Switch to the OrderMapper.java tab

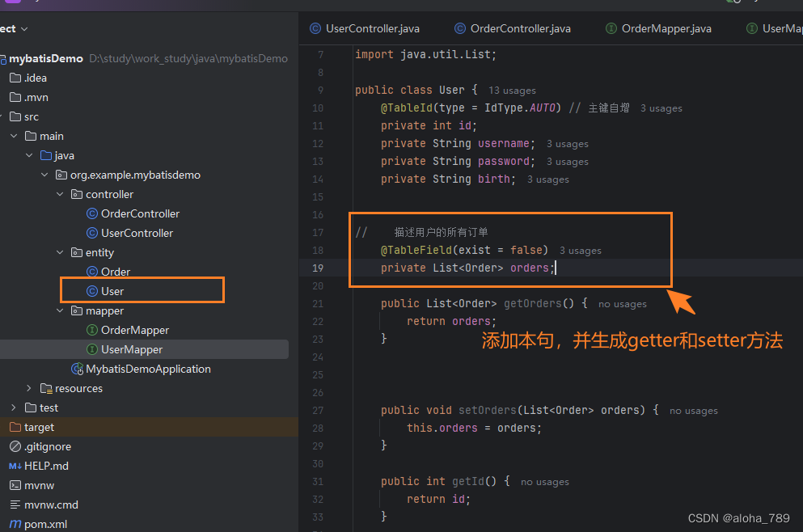pyautogui.click(x=658, y=28)
